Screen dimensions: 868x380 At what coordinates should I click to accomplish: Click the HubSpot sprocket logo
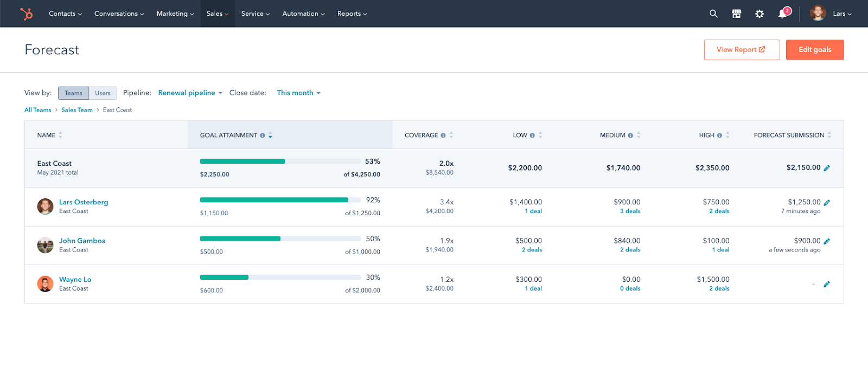[x=26, y=14]
